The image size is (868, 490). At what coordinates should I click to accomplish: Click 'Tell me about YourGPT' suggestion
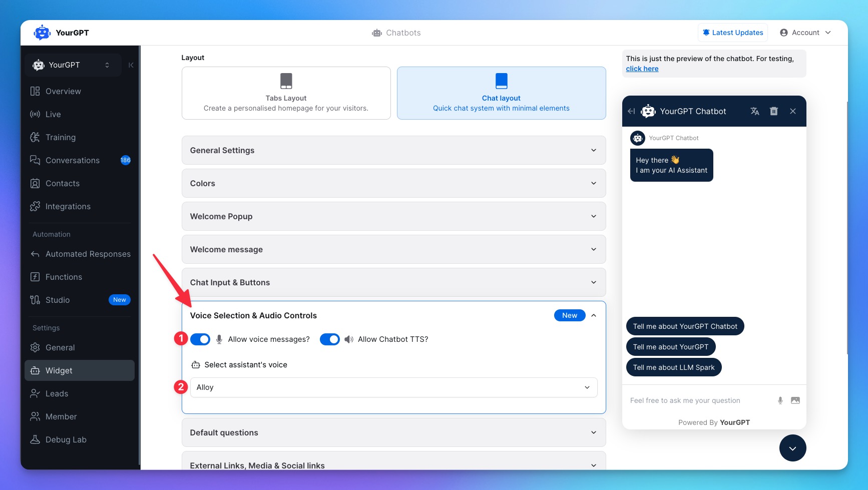(x=671, y=347)
